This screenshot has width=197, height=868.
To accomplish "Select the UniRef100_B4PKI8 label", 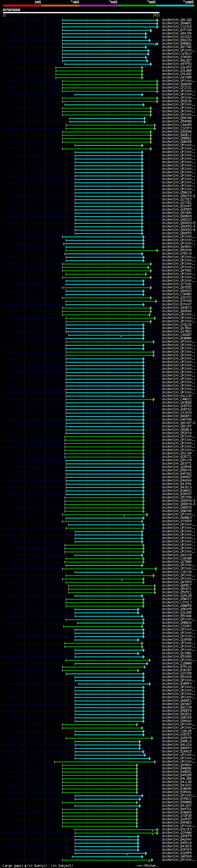I will coord(177,842).
